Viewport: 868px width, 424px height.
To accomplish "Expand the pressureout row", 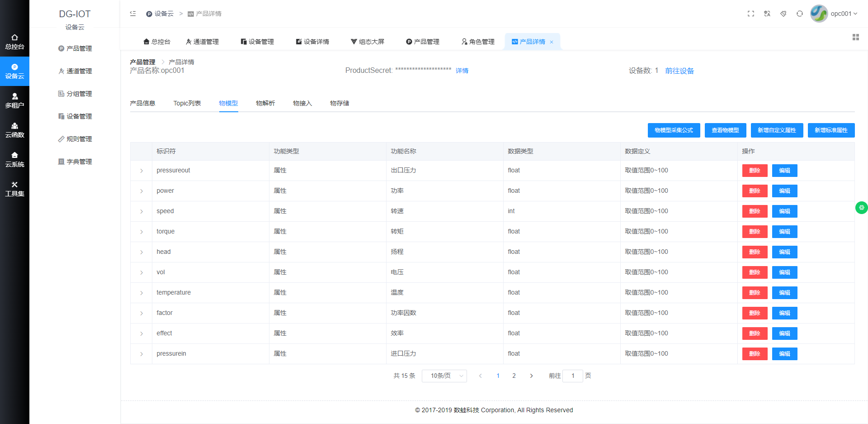I will (x=142, y=171).
